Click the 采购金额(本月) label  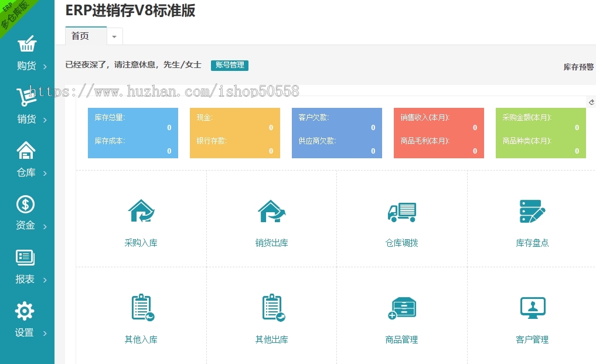tap(527, 118)
